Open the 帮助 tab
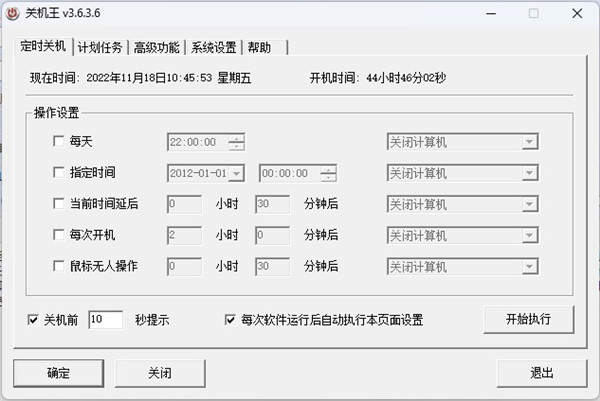 point(265,47)
